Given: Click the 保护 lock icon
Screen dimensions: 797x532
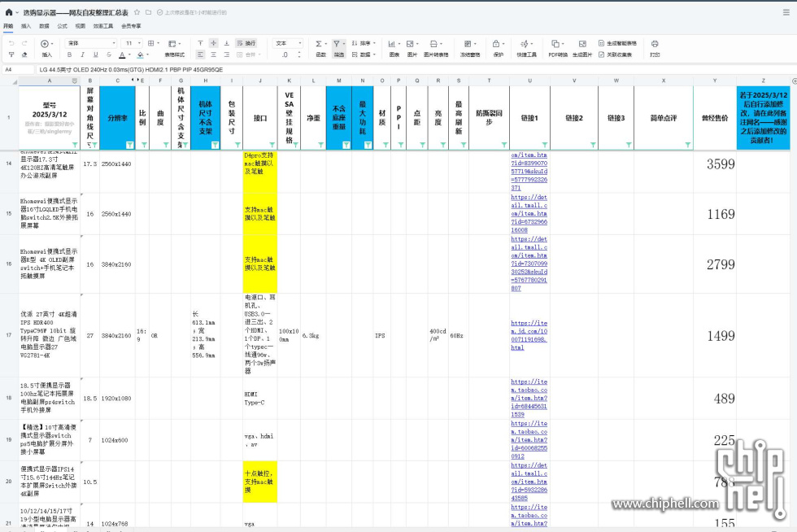Looking at the screenshot, I should tap(496, 44).
